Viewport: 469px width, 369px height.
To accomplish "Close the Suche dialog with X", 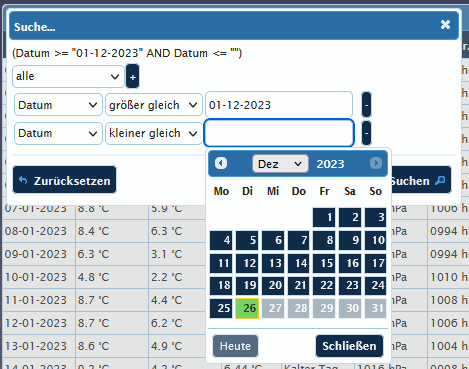I will point(445,25).
